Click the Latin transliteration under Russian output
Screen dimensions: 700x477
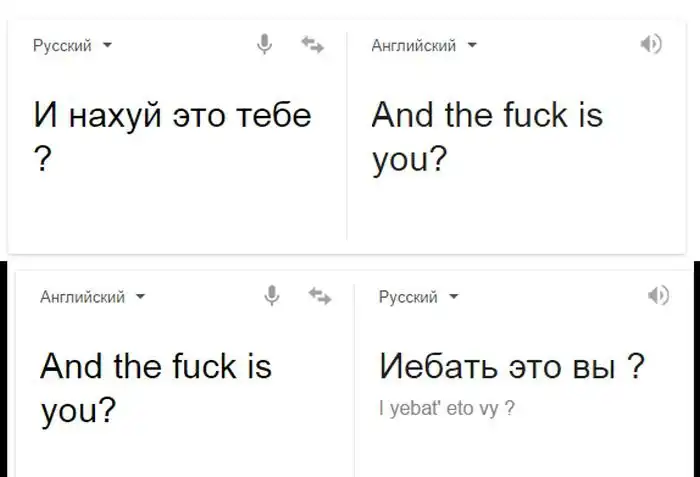(x=447, y=408)
